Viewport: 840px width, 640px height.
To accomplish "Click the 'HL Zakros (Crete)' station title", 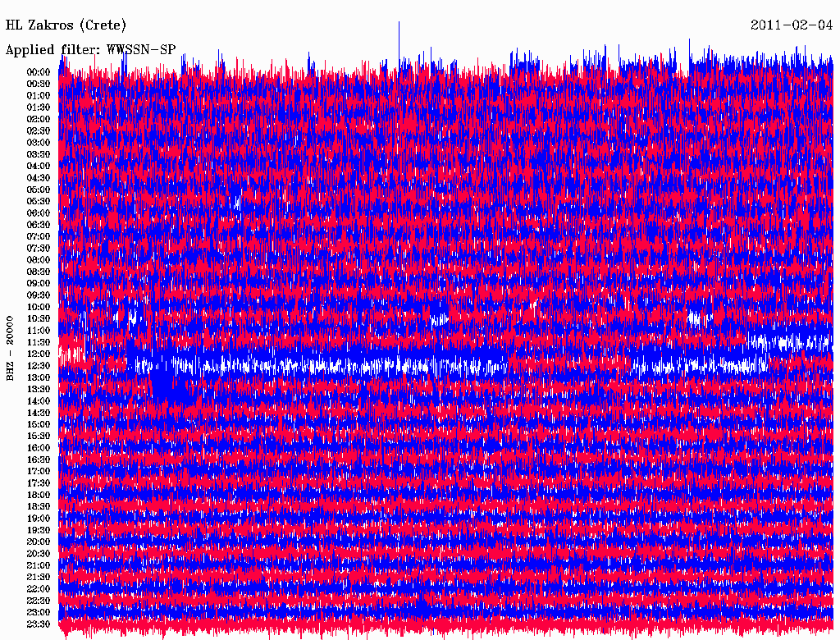I will (66, 25).
